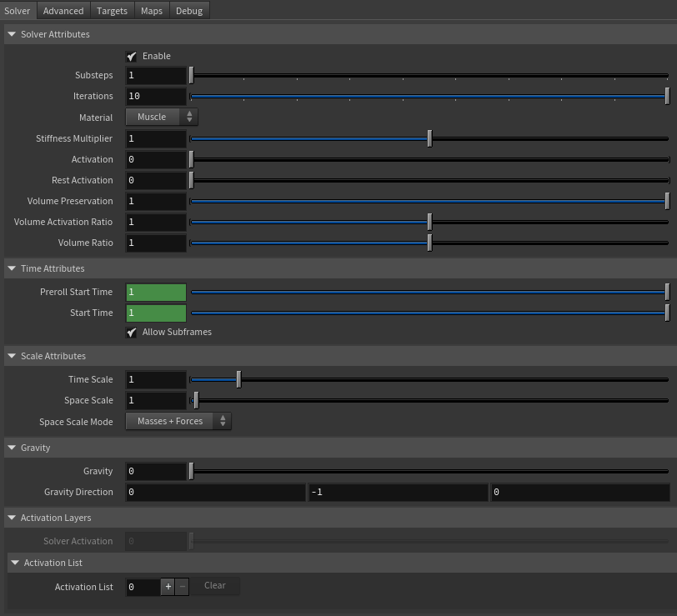Click the Rest Activation parameter label

pyautogui.click(x=82, y=180)
